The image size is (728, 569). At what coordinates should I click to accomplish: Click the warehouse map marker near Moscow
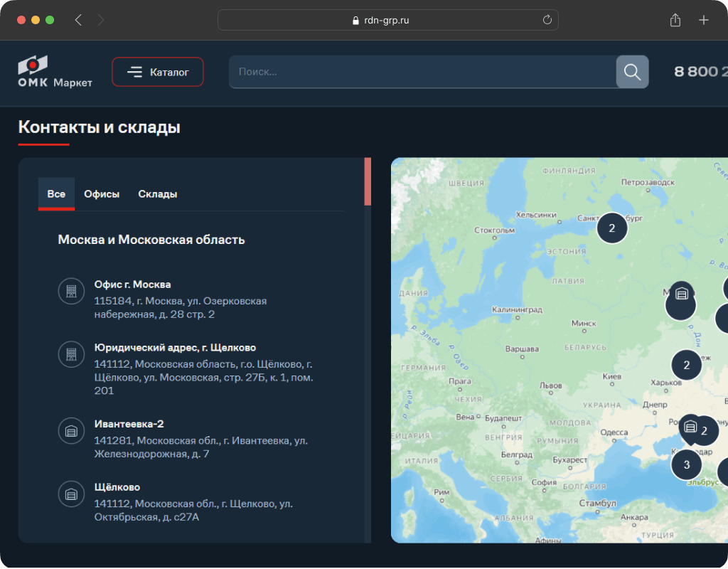tap(681, 292)
